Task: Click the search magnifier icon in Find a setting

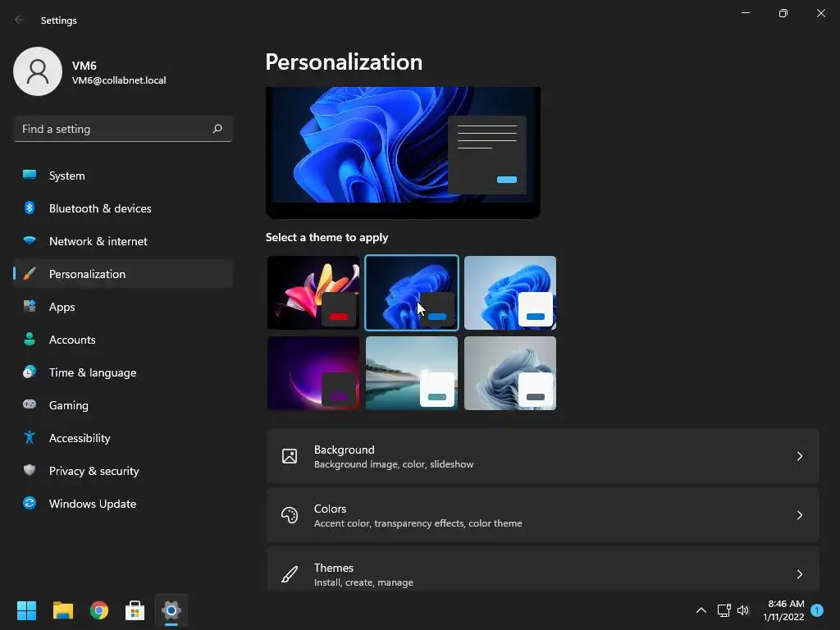Action: [x=217, y=129]
